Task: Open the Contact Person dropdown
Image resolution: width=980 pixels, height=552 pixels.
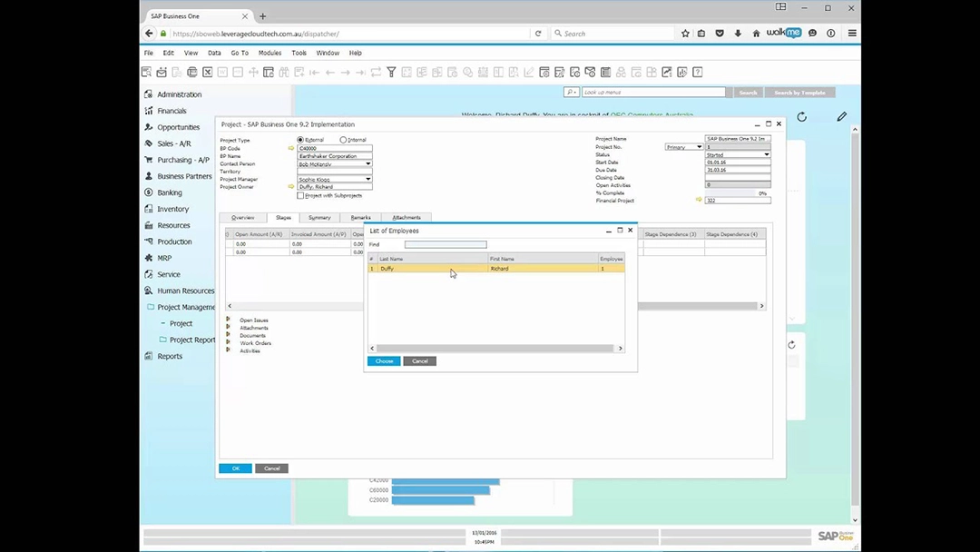Action: coord(367,163)
